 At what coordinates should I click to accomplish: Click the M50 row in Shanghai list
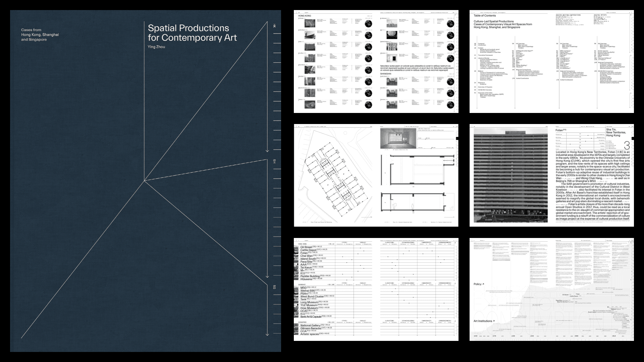[x=303, y=288]
